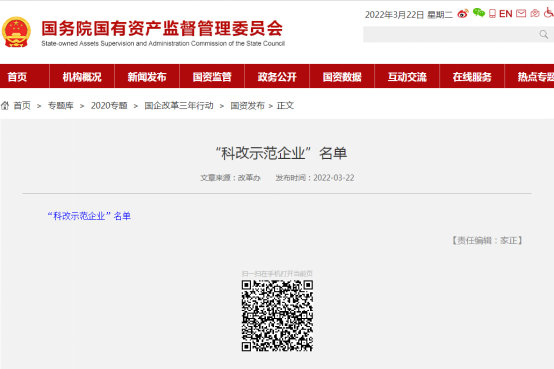The height and width of the screenshot is (369, 554).
Task: Click the home icon in breadcrumb
Action: (x=5, y=105)
